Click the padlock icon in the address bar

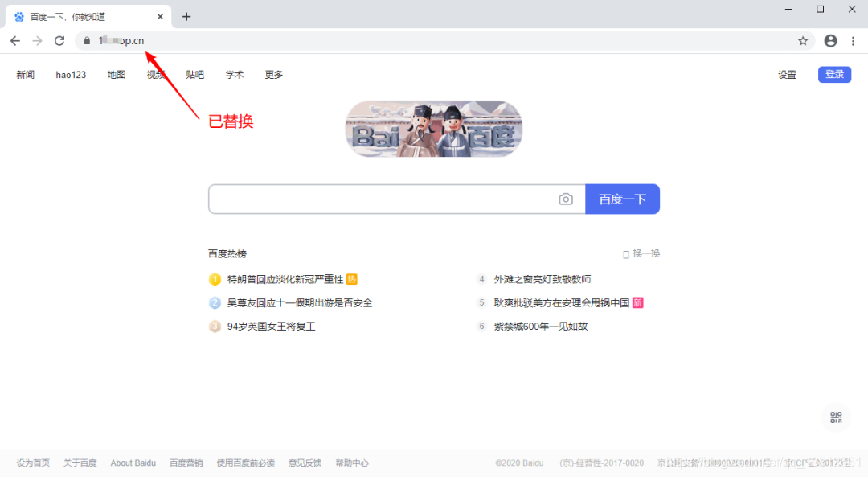[x=86, y=40]
